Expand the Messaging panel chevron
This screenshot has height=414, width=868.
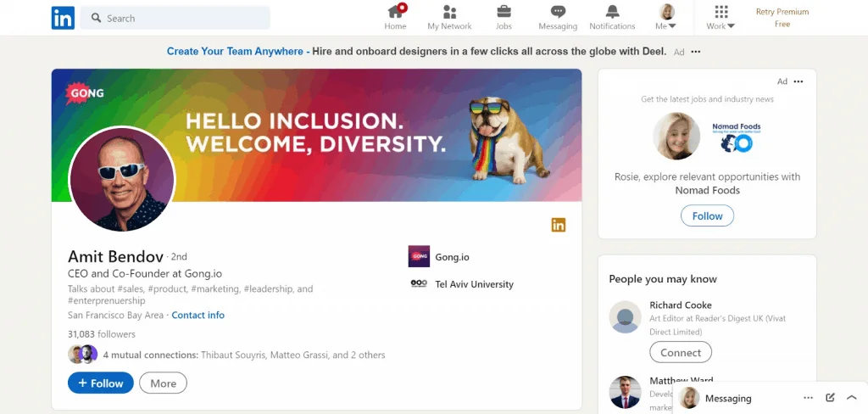tap(852, 397)
